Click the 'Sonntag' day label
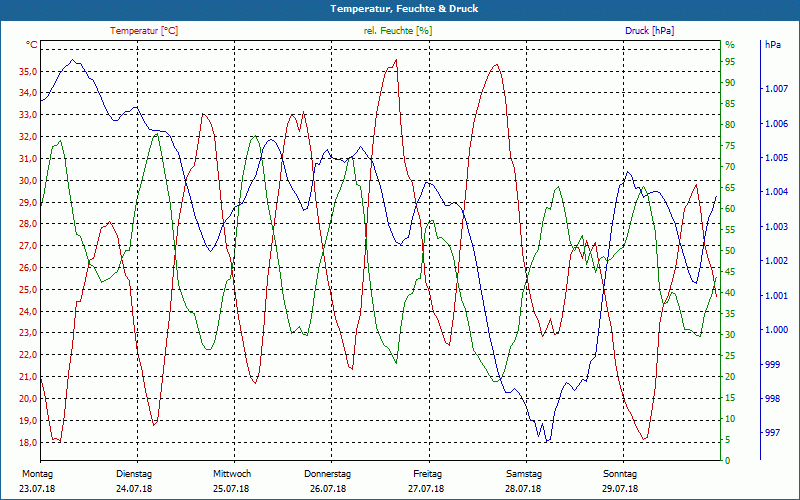 click(x=620, y=474)
